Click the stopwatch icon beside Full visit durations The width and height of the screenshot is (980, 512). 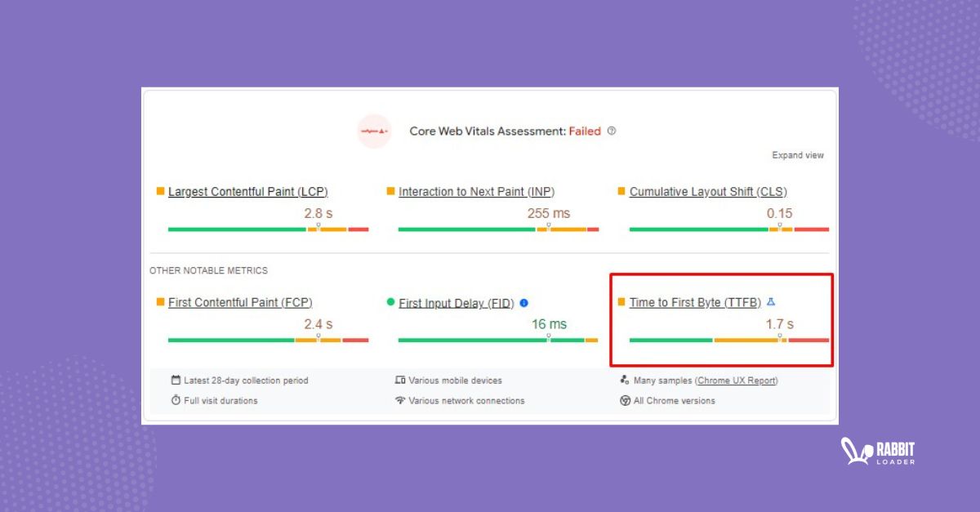point(175,400)
